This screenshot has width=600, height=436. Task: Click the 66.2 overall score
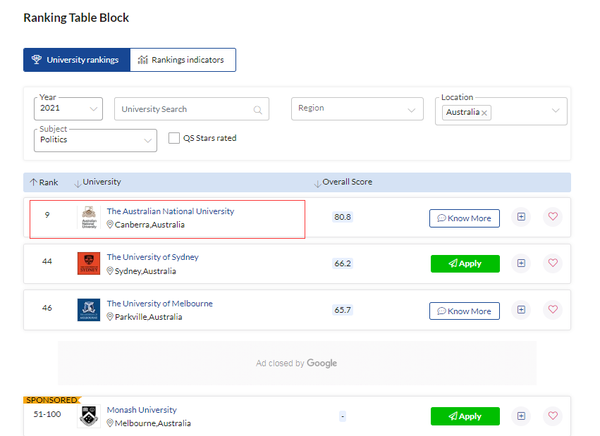coord(342,263)
